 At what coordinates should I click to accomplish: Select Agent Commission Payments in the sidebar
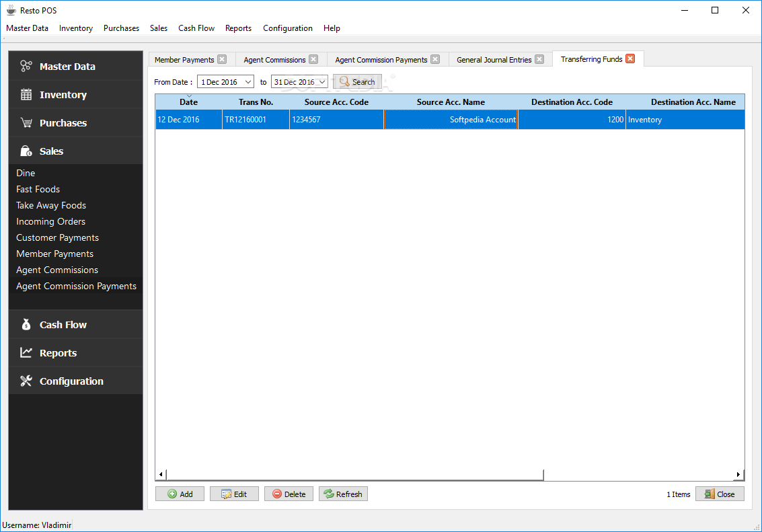click(75, 286)
